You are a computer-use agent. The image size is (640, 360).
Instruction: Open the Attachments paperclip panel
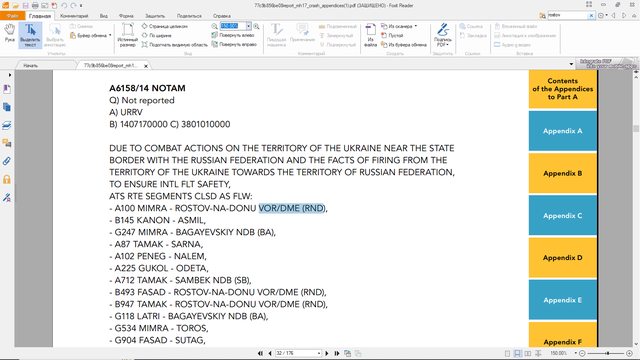tap(7, 161)
